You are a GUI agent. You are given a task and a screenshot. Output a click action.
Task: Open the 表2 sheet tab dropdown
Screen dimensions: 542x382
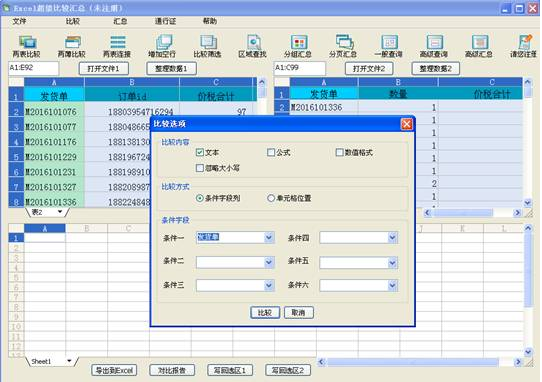click(60, 212)
